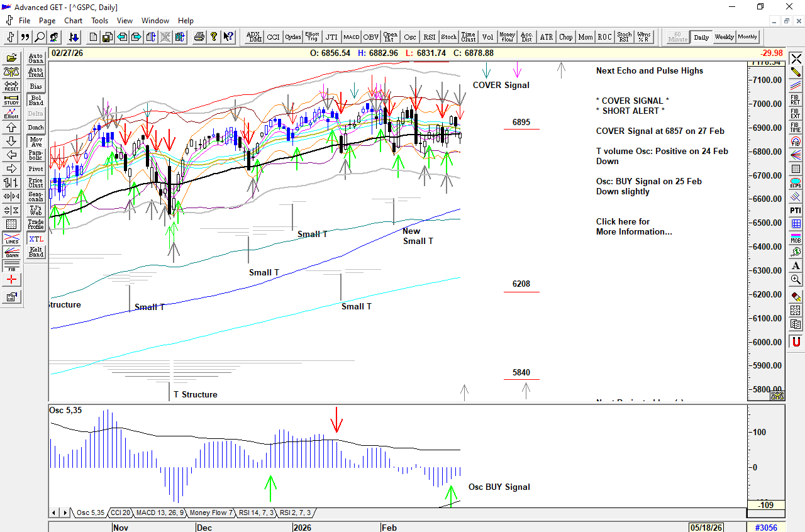Open the Chart menu
Screen dimensions: 805x532
(73, 21)
